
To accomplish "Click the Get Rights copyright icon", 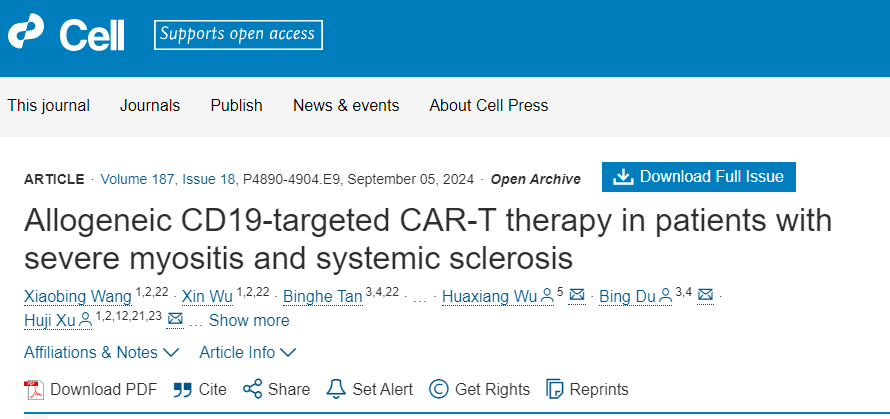I will [x=438, y=389].
